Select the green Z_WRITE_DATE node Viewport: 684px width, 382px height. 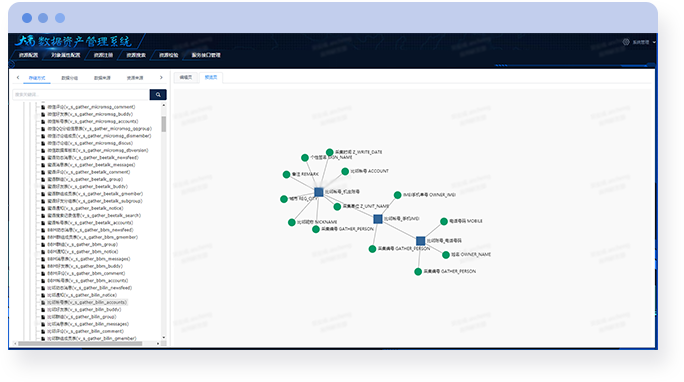tap(330, 152)
